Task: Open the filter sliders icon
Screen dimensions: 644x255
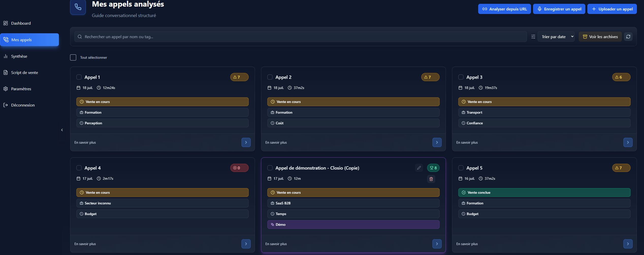Action: [x=533, y=37]
